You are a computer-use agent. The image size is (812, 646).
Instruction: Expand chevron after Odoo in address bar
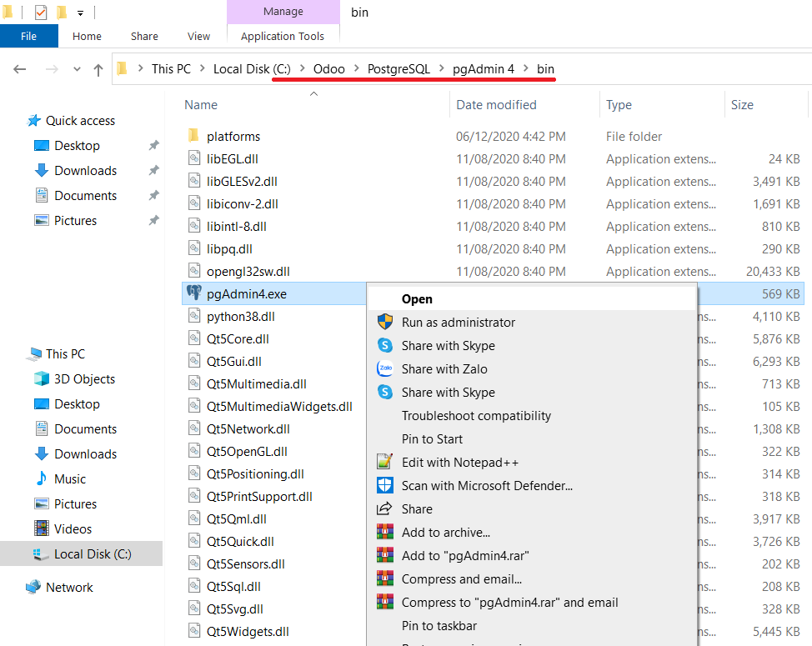click(356, 68)
